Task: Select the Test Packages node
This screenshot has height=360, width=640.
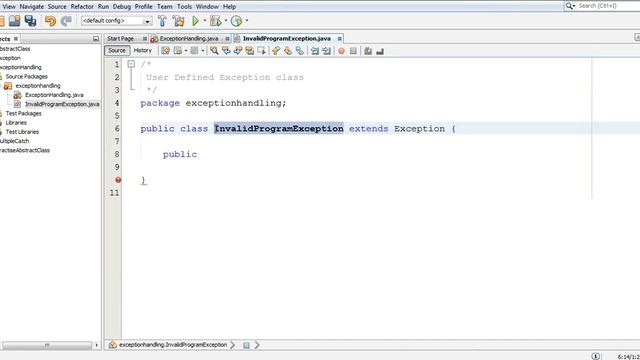Action: click(x=23, y=113)
